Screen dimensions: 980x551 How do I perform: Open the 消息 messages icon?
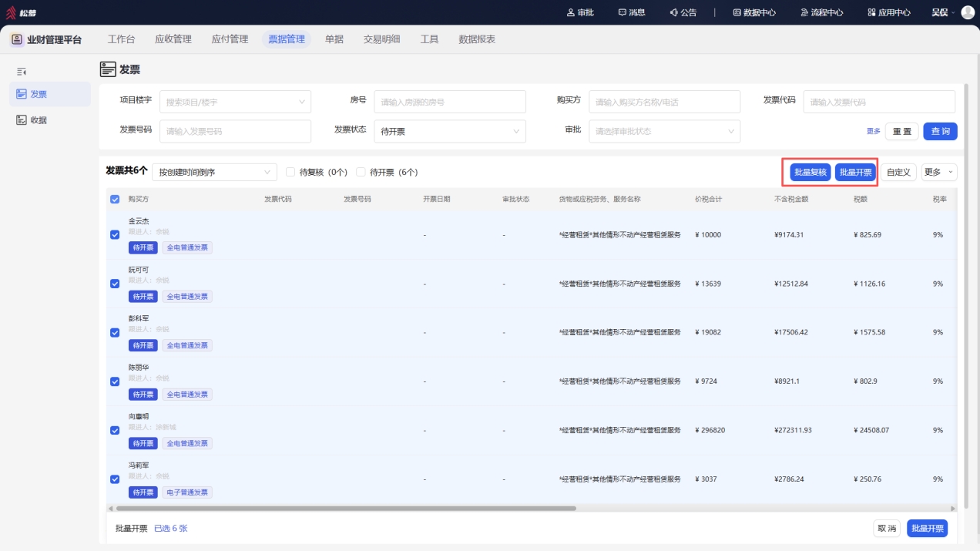click(x=623, y=12)
